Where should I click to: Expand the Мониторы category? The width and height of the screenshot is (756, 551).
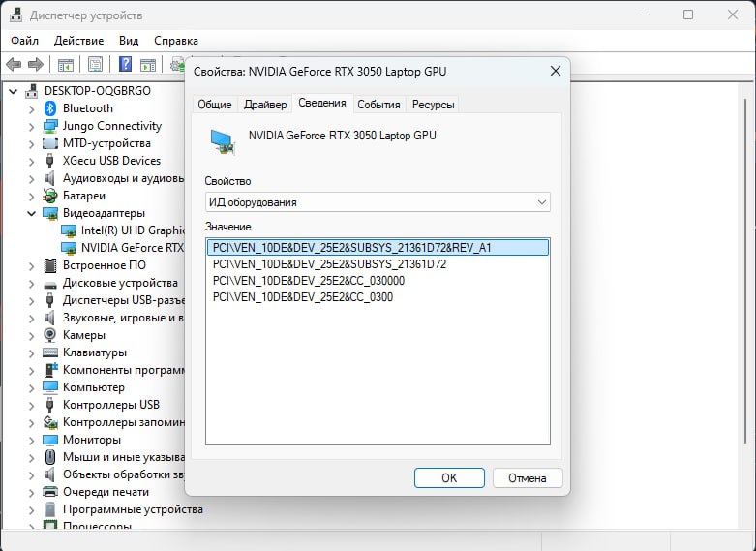pyautogui.click(x=31, y=441)
